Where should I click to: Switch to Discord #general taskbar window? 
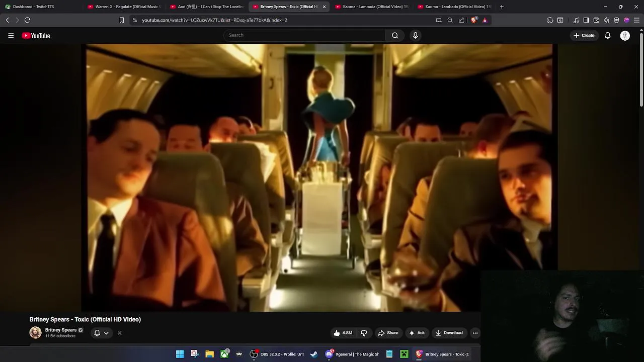click(352, 354)
